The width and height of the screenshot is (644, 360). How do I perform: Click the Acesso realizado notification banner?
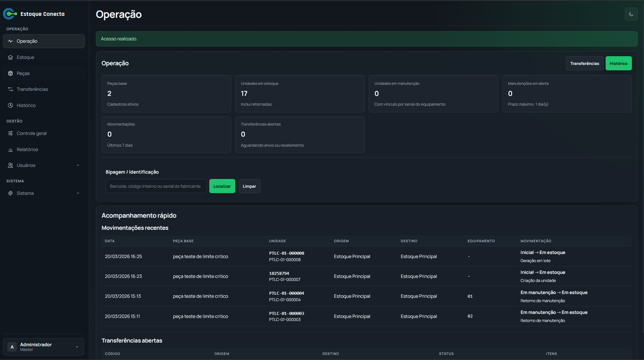pos(366,39)
